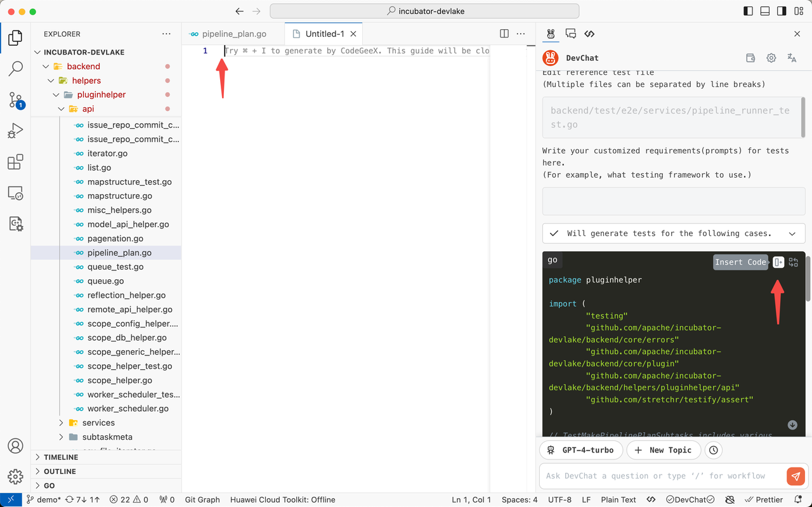
Task: Open queue.go in the file tree
Action: [106, 281]
